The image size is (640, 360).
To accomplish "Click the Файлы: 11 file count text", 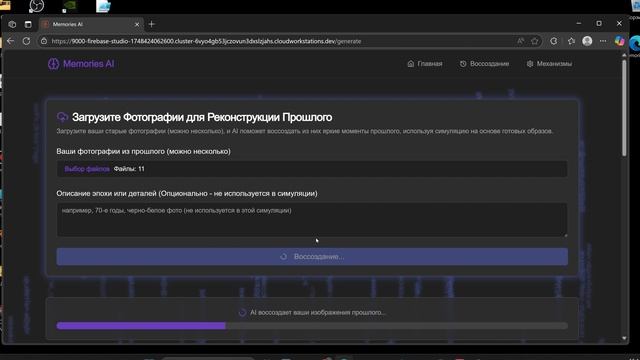I will (x=129, y=169).
